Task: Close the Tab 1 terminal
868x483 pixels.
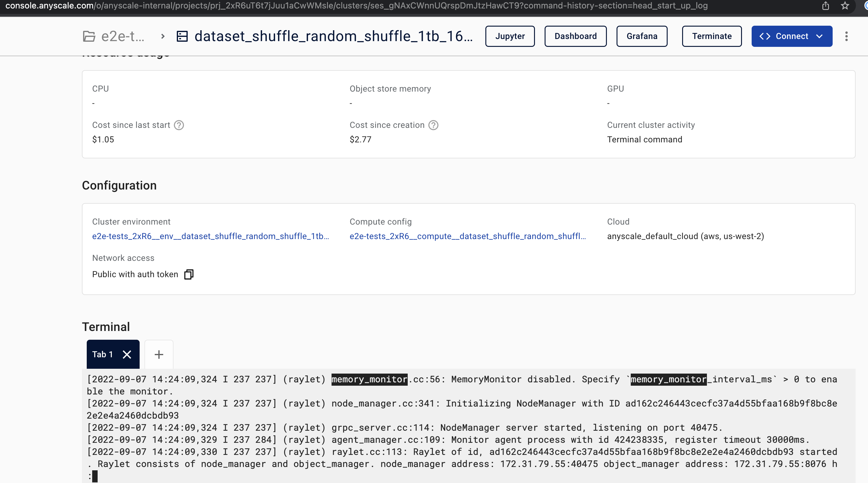Action: 127,354
